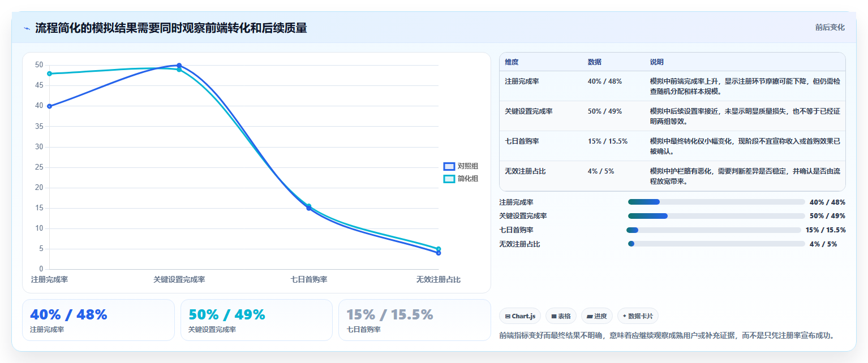Select 注册完成率 table row label
This screenshot has width=868, height=363.
pyautogui.click(x=522, y=81)
